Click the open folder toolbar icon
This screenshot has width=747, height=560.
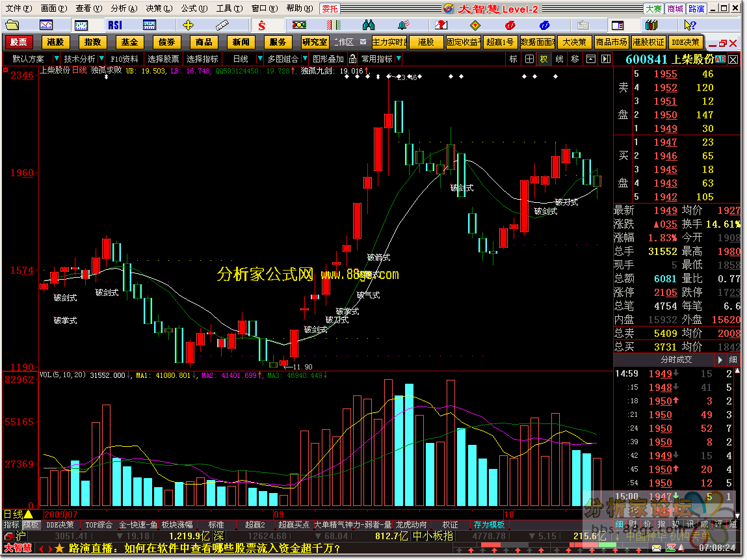[x=12, y=25]
